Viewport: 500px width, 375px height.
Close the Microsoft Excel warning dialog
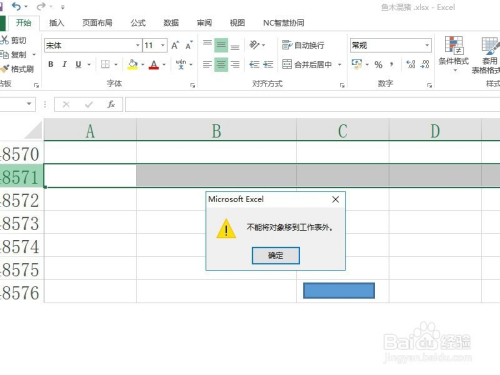335,199
